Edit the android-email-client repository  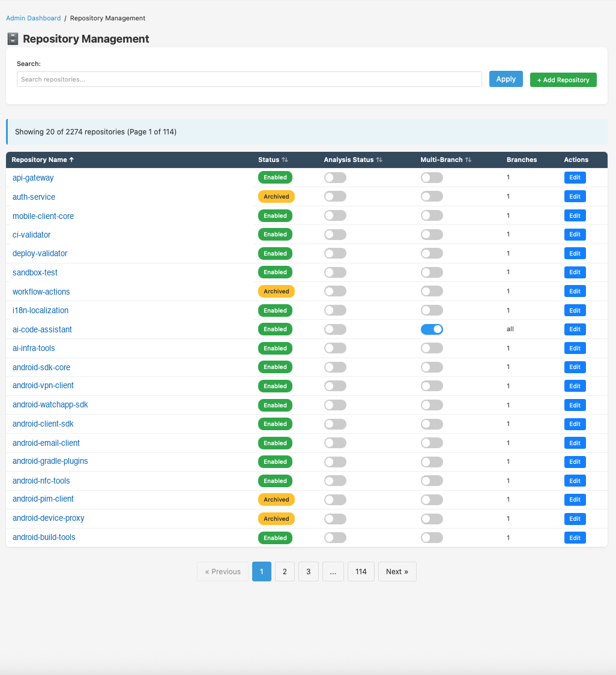click(x=575, y=443)
